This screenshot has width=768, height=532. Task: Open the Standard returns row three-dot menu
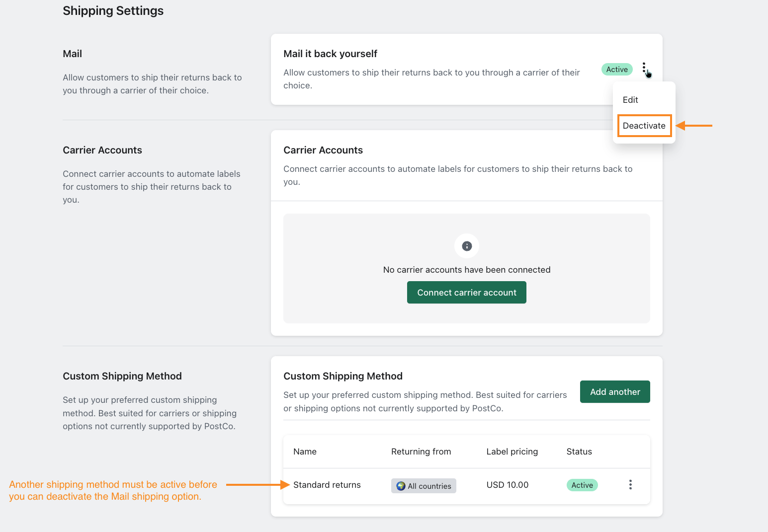tap(630, 485)
